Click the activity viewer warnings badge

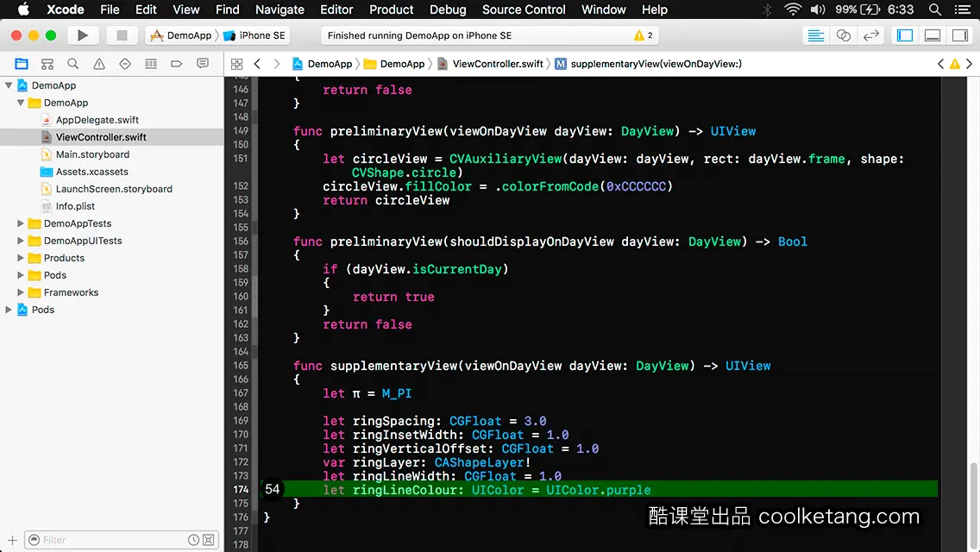(644, 35)
